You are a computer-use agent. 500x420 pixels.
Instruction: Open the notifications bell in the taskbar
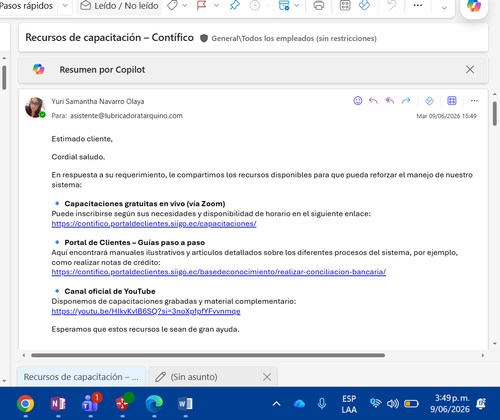tap(481, 404)
